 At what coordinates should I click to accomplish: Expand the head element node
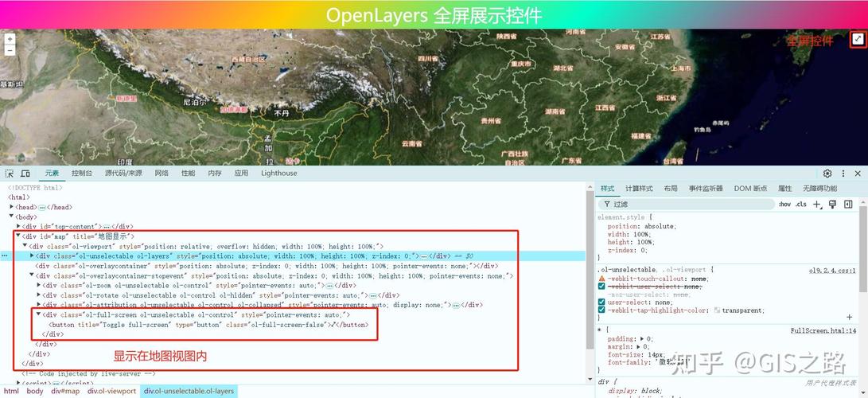[x=12, y=206]
